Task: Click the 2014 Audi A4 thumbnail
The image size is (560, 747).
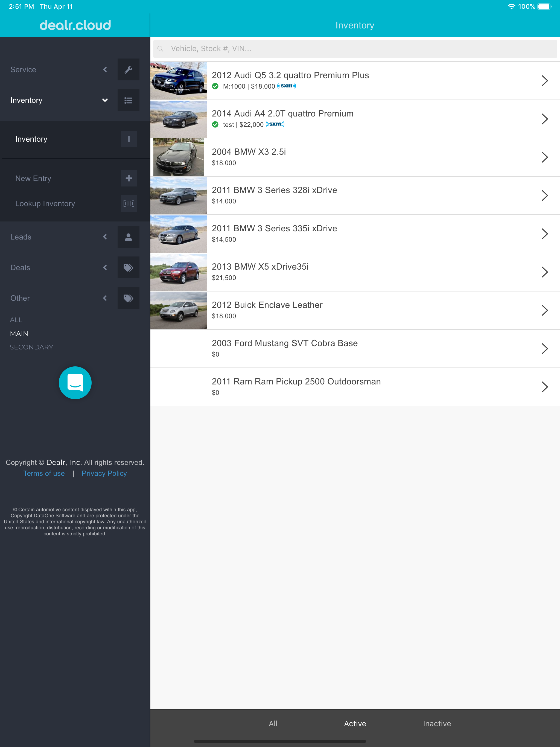Action: coord(178,119)
